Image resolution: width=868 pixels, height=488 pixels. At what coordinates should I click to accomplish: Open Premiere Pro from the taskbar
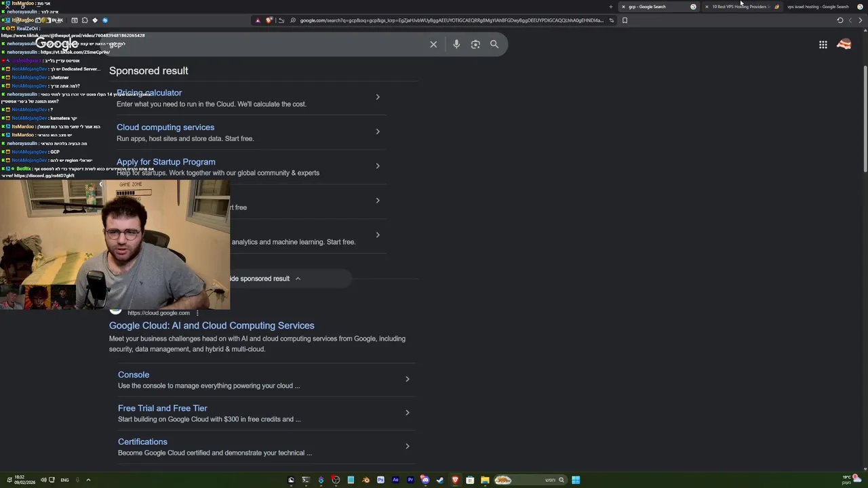pos(410,480)
